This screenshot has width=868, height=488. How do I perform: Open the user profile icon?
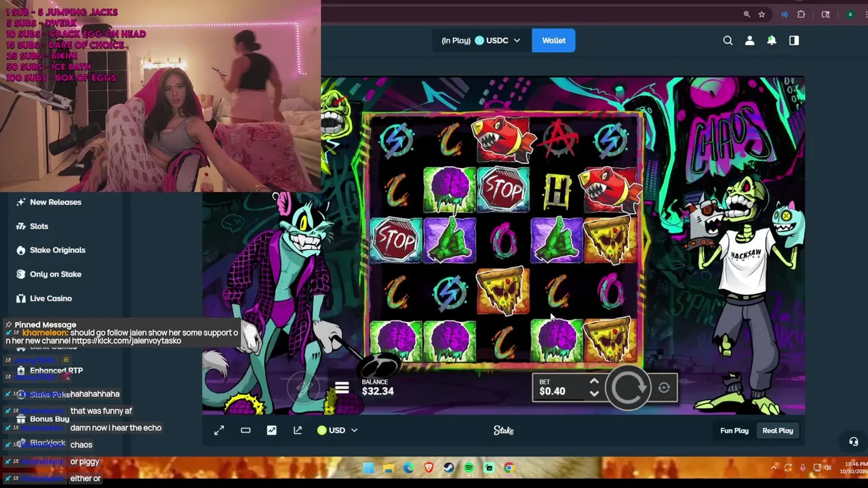pos(749,41)
